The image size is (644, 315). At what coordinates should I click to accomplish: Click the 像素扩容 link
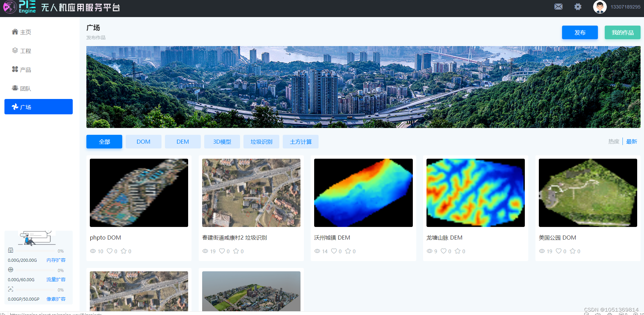tap(56, 299)
